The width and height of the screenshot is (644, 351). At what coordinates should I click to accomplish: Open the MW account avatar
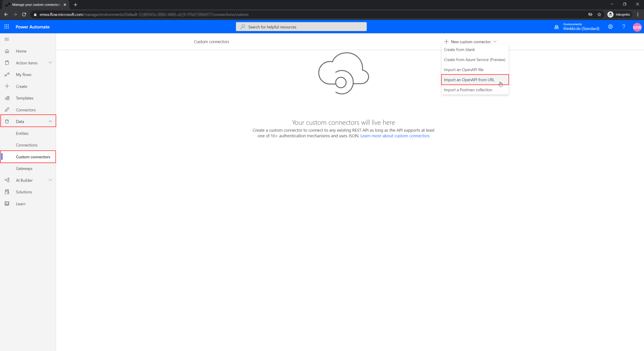click(637, 27)
